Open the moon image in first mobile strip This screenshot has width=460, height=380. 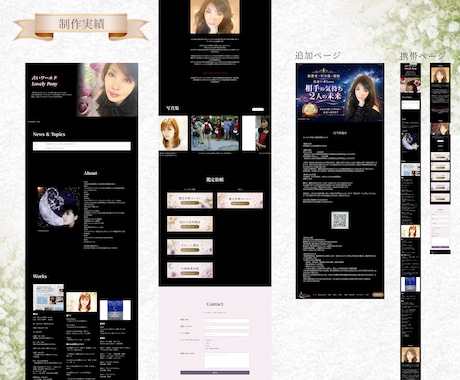point(410,142)
